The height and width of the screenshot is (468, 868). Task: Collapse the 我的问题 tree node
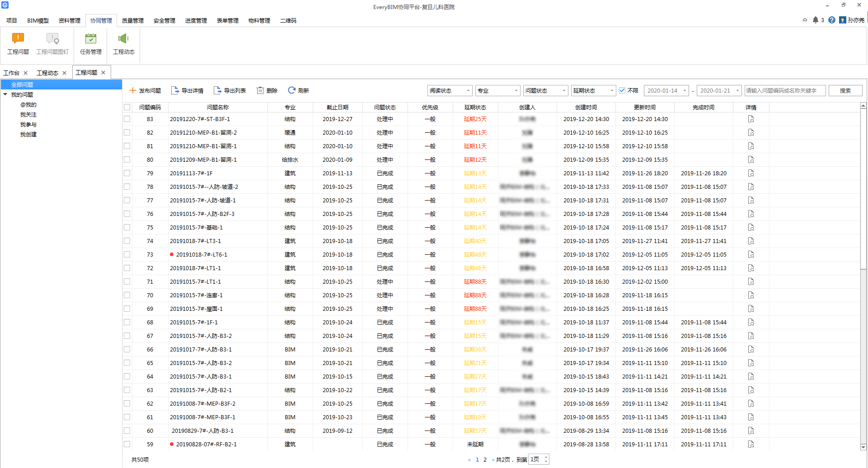point(5,94)
